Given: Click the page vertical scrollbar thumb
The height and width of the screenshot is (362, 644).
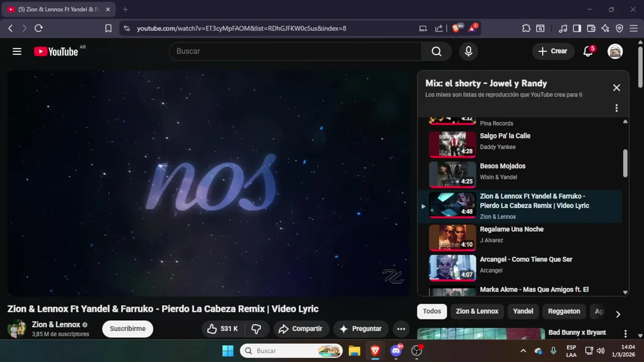Looking at the screenshot, I should pyautogui.click(x=640, y=66).
